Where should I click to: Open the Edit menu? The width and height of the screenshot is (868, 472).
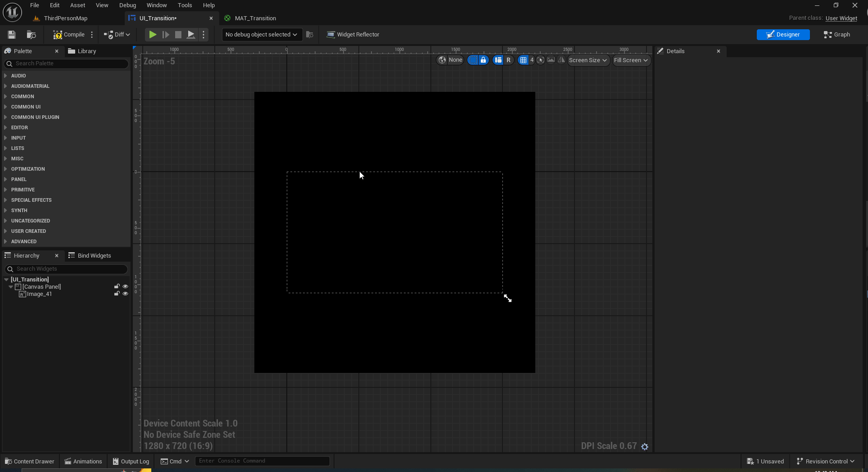tap(54, 5)
